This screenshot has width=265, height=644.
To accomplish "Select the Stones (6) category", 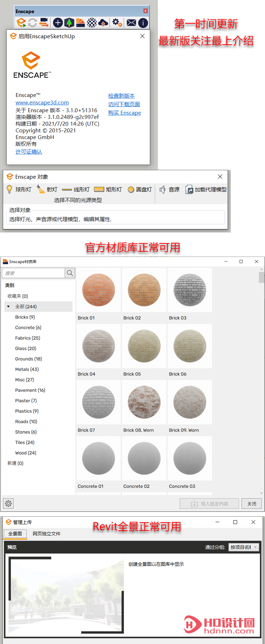I will tap(26, 432).
